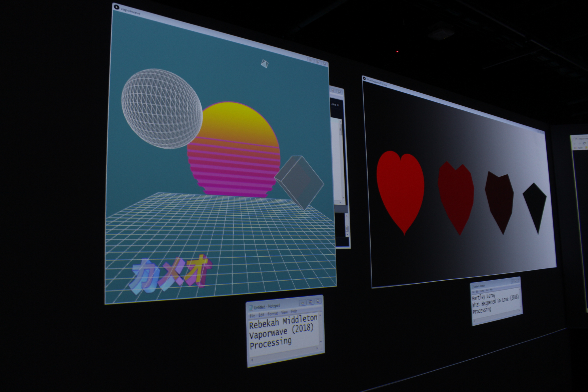Open Help menu in Vaporwave Notepad
This screenshot has height=392, width=588.
coord(294,311)
